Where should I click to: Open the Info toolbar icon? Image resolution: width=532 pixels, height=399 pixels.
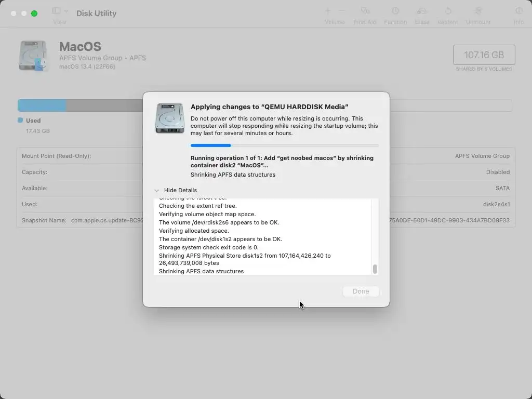[x=519, y=11]
